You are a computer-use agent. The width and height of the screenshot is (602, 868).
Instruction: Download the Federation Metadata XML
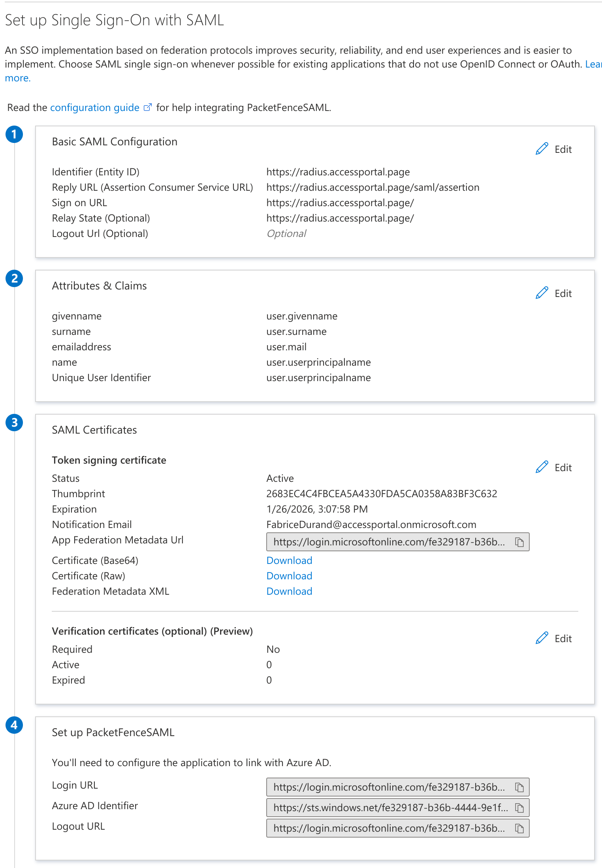(x=289, y=591)
